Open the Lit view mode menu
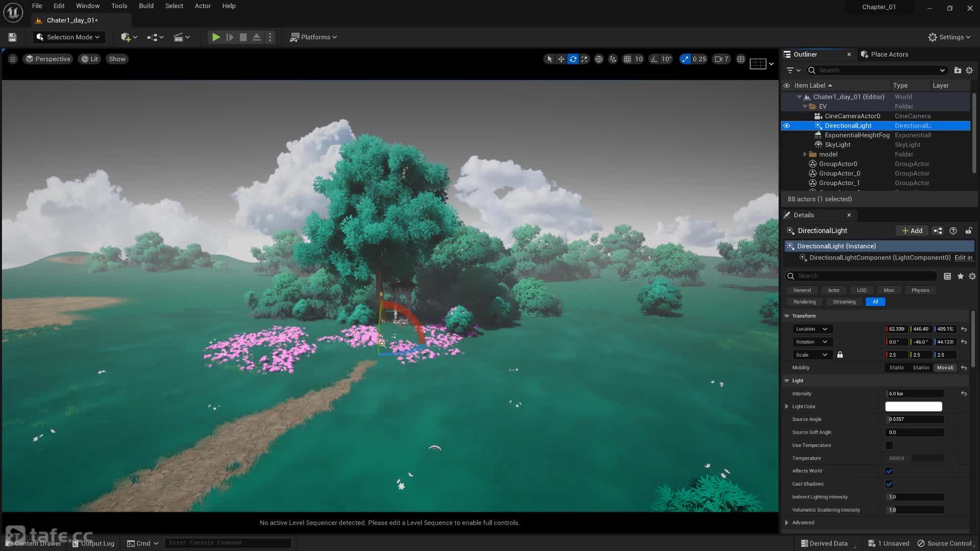Screen dimensions: 980x551 tap(90, 59)
